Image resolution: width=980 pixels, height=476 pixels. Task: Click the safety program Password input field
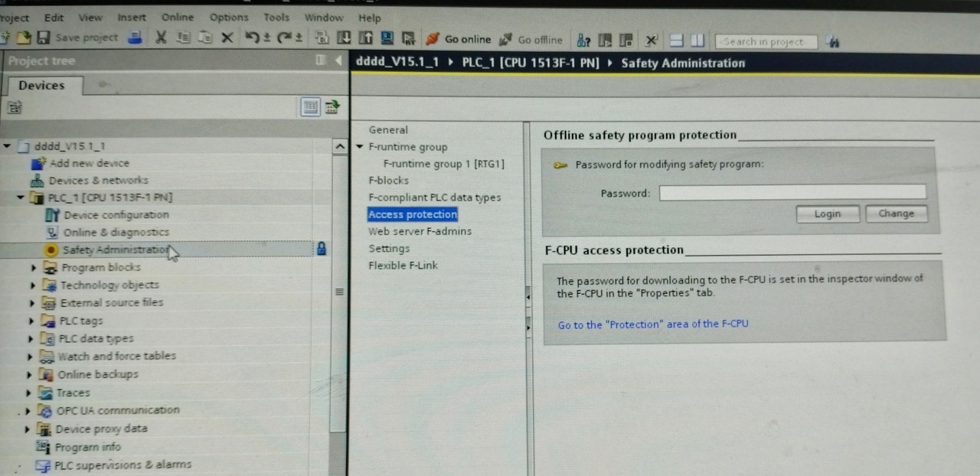click(x=792, y=193)
